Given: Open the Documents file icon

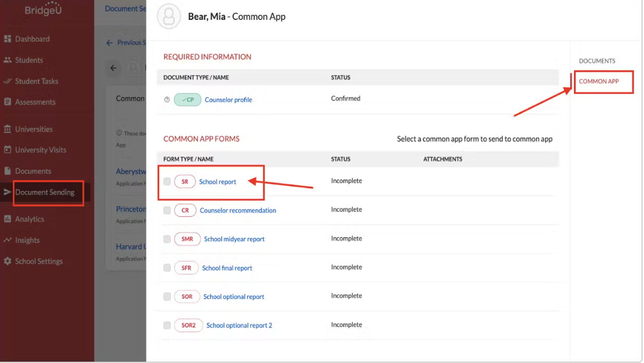Looking at the screenshot, I should coord(7,171).
